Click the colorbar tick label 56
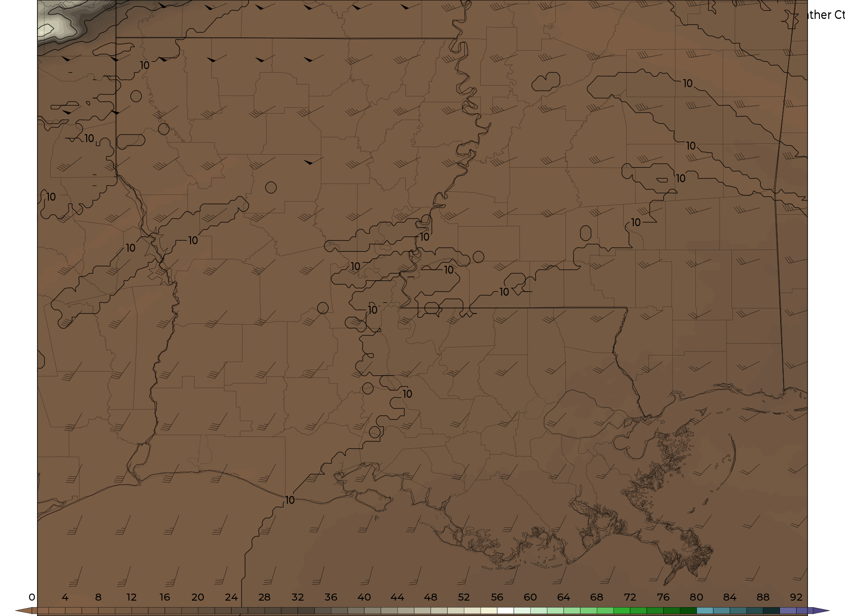Screen dimensions: 845x616 point(497,597)
